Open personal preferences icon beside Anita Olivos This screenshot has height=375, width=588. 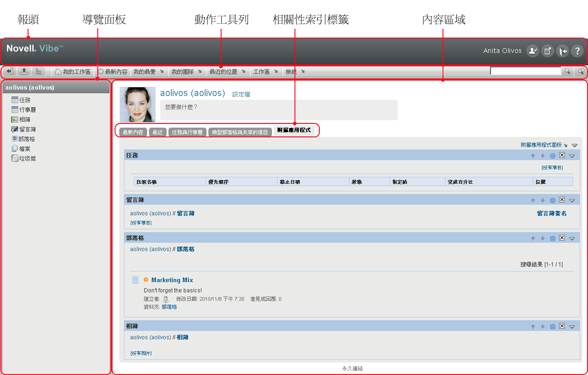click(x=532, y=51)
